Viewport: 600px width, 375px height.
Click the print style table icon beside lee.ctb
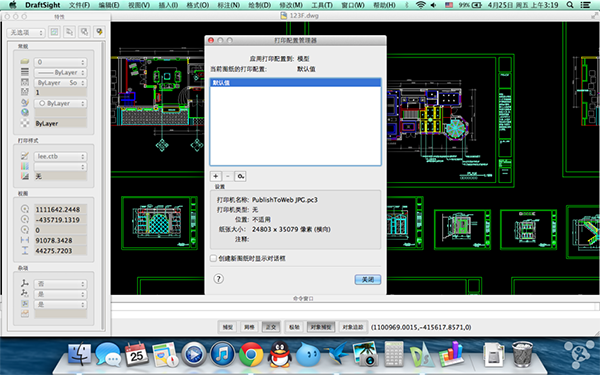pos(25,156)
